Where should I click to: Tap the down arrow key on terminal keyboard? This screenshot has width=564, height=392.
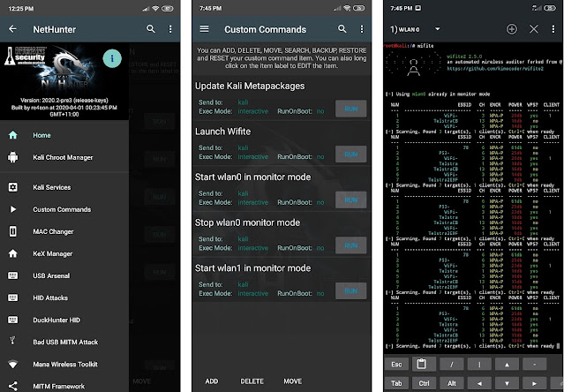click(507, 384)
